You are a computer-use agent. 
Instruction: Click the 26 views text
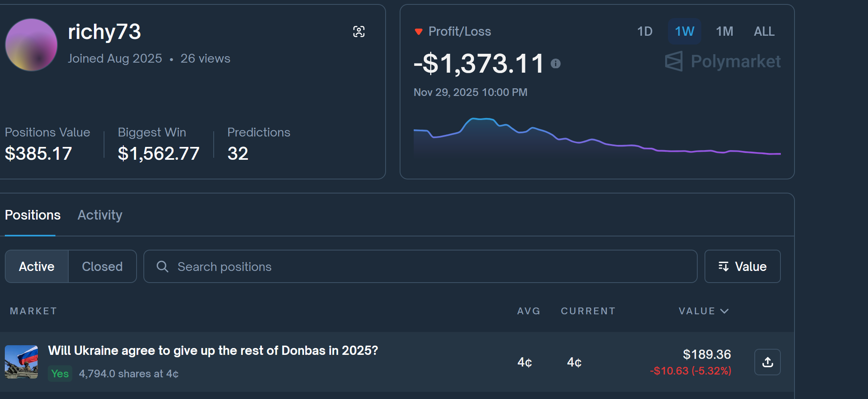tap(205, 59)
